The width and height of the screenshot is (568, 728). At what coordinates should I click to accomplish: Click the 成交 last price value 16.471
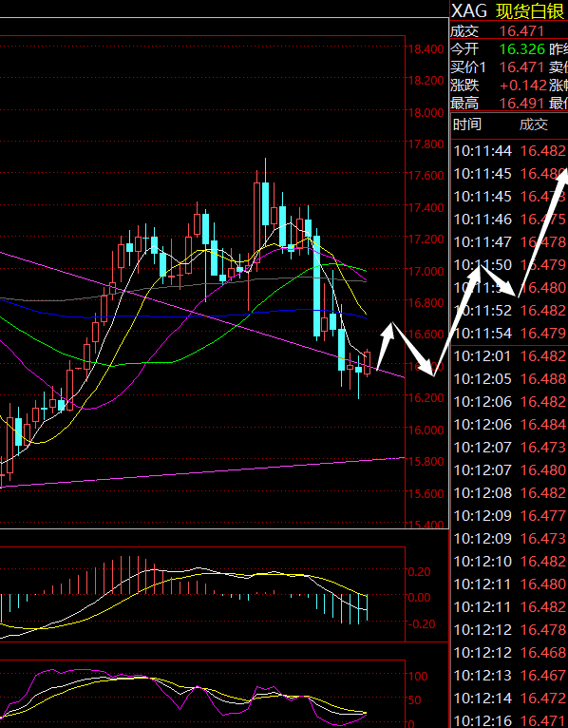point(521,31)
